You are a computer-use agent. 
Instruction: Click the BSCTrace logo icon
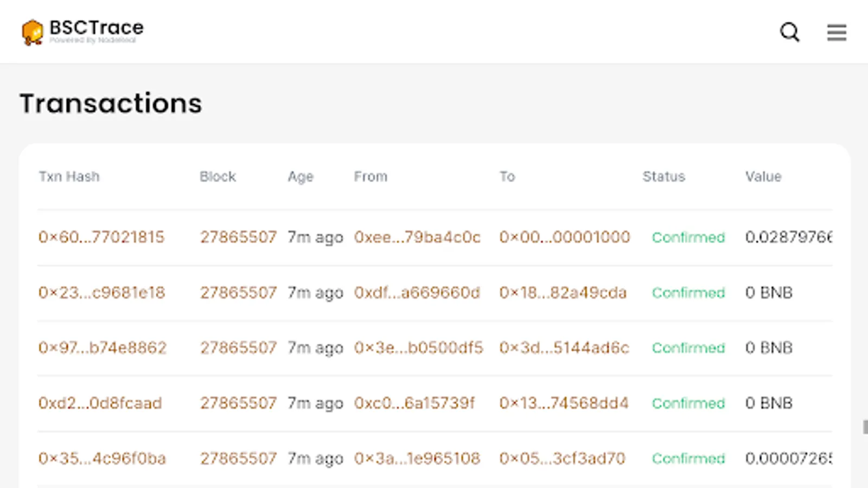pyautogui.click(x=33, y=33)
